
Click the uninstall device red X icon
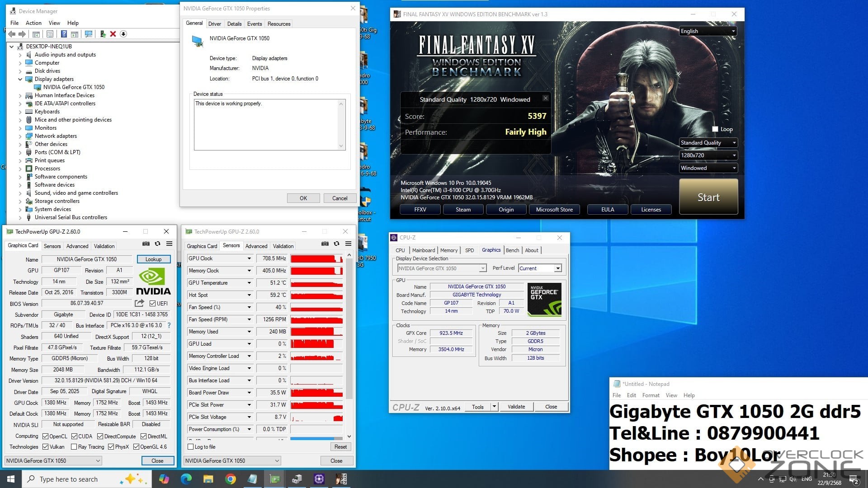pyautogui.click(x=113, y=34)
